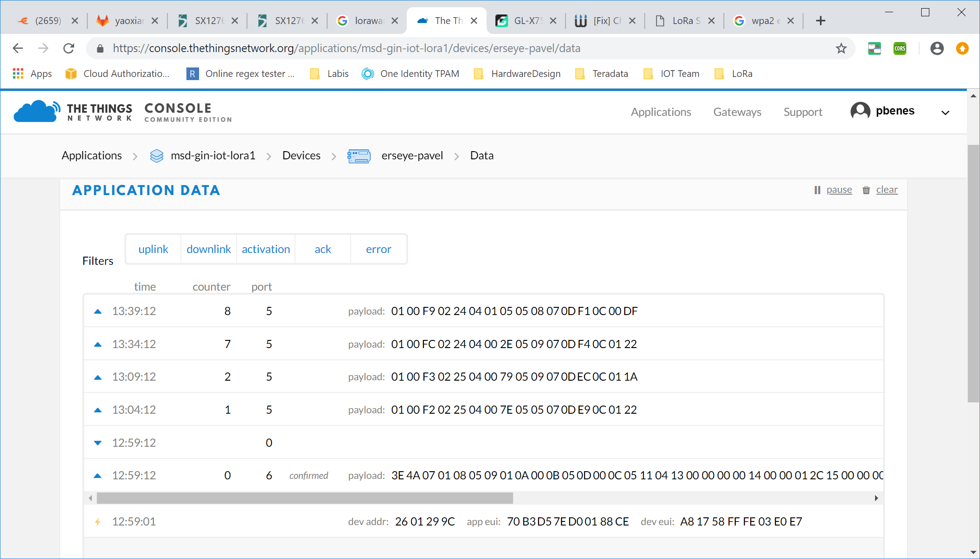Screen dimensions: 980x559
Task: Click the URL address bar
Action: coord(471,48)
